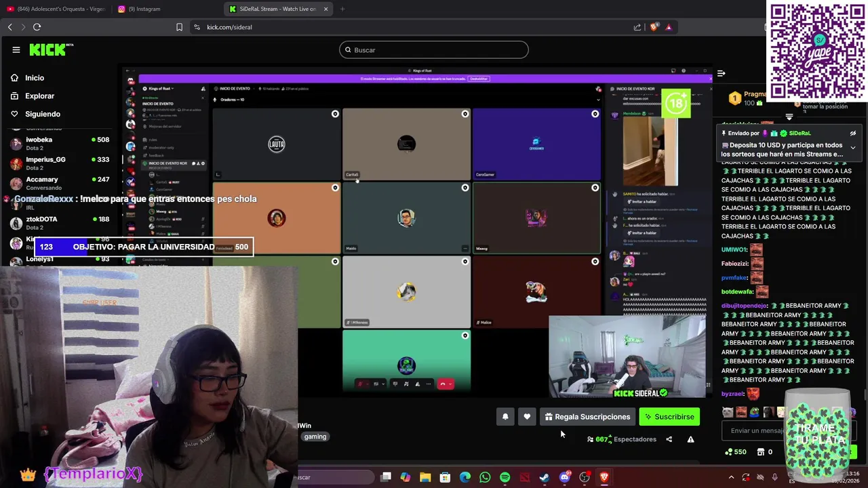Launch Microsoft Edge from taskbar
868x488 pixels.
click(x=465, y=477)
